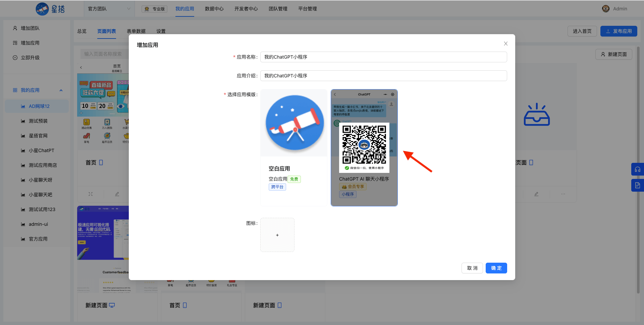Image resolution: width=644 pixels, height=325 pixels.
Task: Click the 跨平台 tag
Action: pyautogui.click(x=277, y=187)
